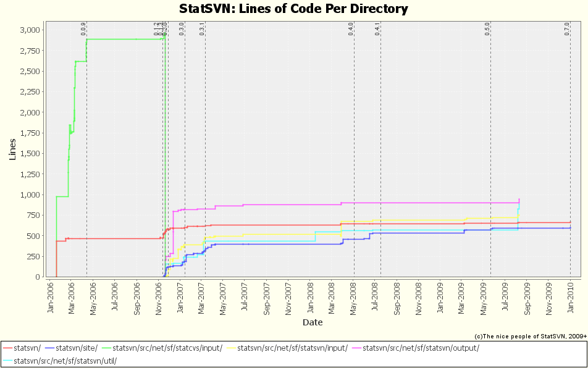Click the 1,500 y-axis tick label
Image resolution: width=588 pixels, height=368 pixels.
(30, 154)
